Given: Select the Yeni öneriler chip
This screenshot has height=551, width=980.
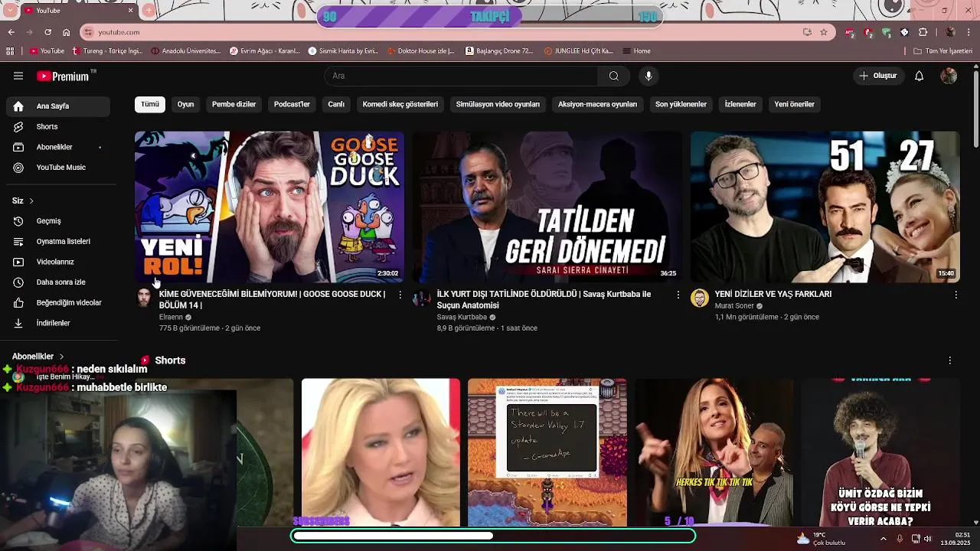Looking at the screenshot, I should [794, 104].
